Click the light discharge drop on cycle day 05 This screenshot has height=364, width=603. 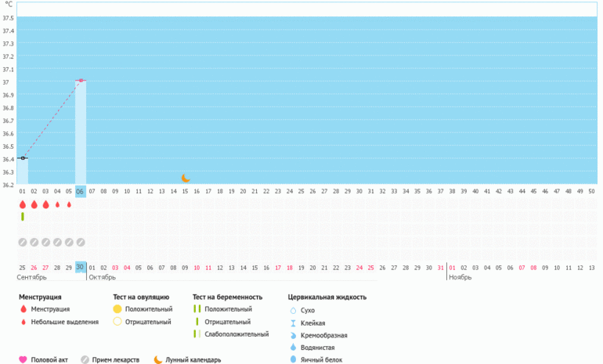pyautogui.click(x=69, y=205)
